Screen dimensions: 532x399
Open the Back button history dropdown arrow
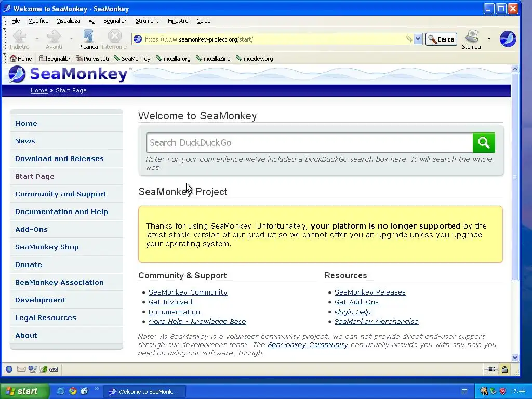coord(37,39)
